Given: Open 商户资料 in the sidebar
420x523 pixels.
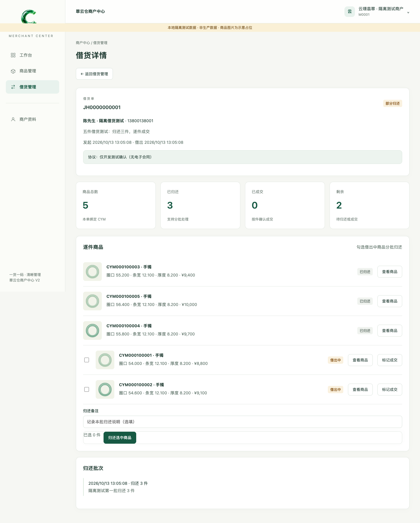Looking at the screenshot, I should pyautogui.click(x=32, y=119).
